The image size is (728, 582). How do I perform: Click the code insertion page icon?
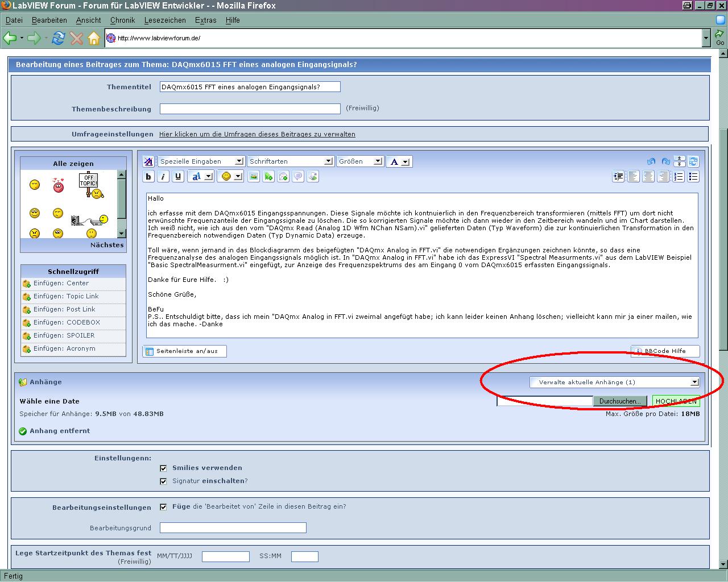point(313,177)
